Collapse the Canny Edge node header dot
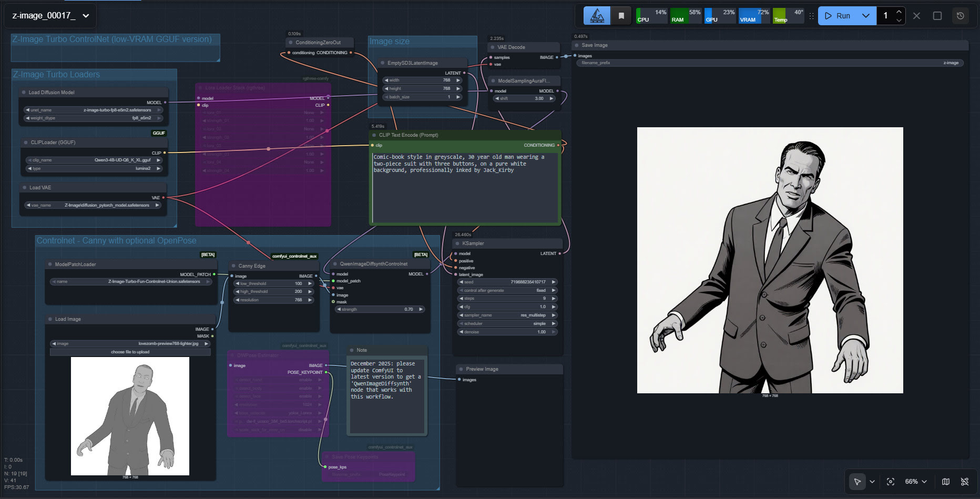The height and width of the screenshot is (499, 980). click(233, 266)
